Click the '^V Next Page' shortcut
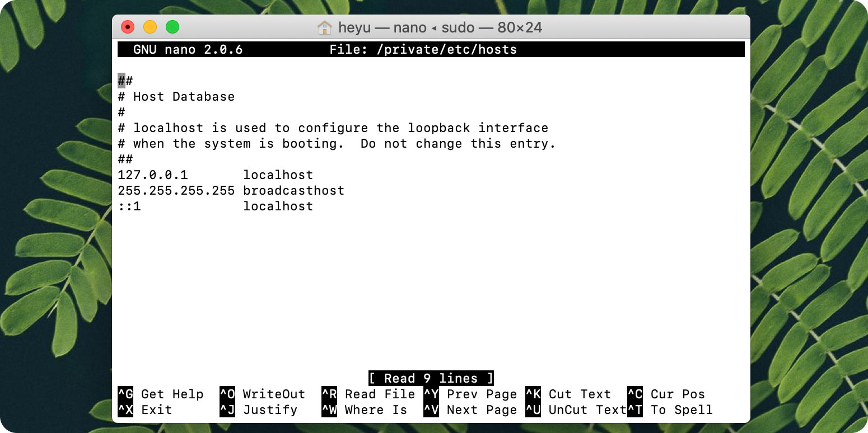 (x=470, y=410)
